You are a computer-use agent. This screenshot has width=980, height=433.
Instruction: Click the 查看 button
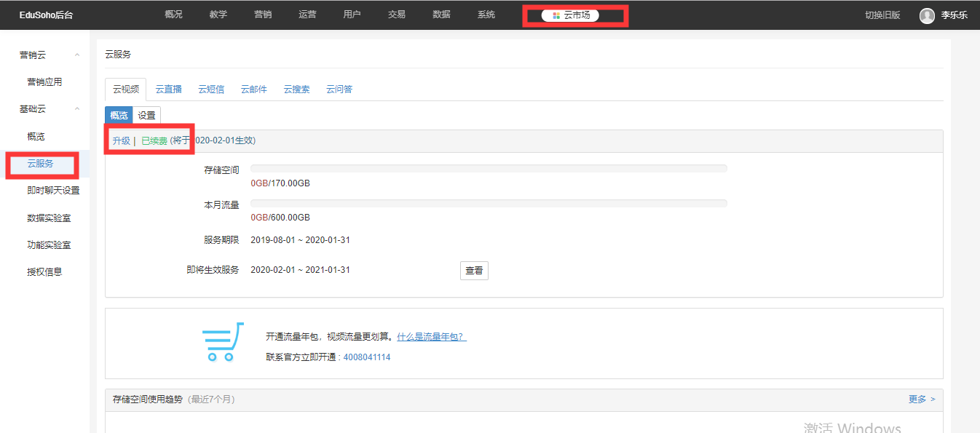click(474, 271)
